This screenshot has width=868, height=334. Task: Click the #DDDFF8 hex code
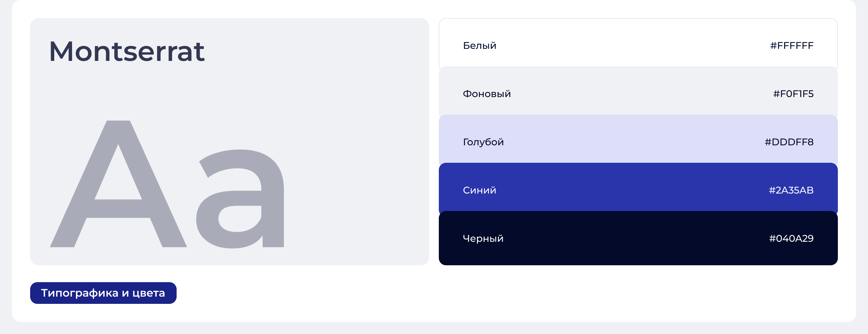(789, 142)
